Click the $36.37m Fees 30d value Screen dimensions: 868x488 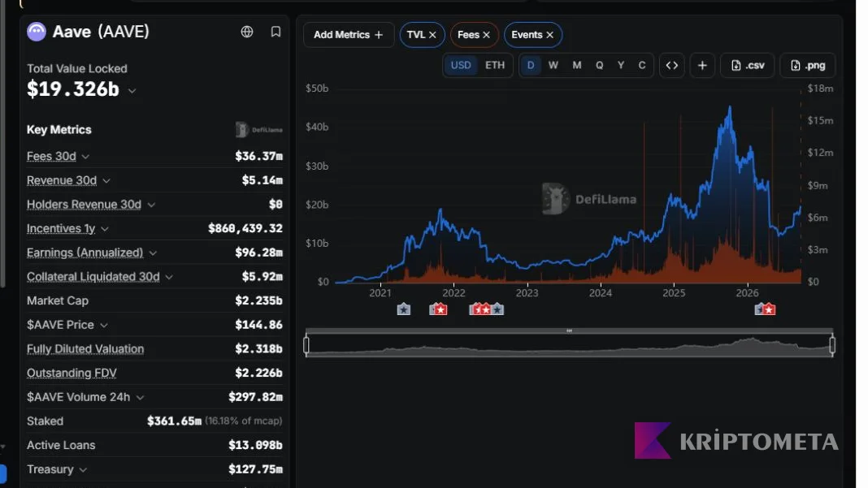point(258,157)
